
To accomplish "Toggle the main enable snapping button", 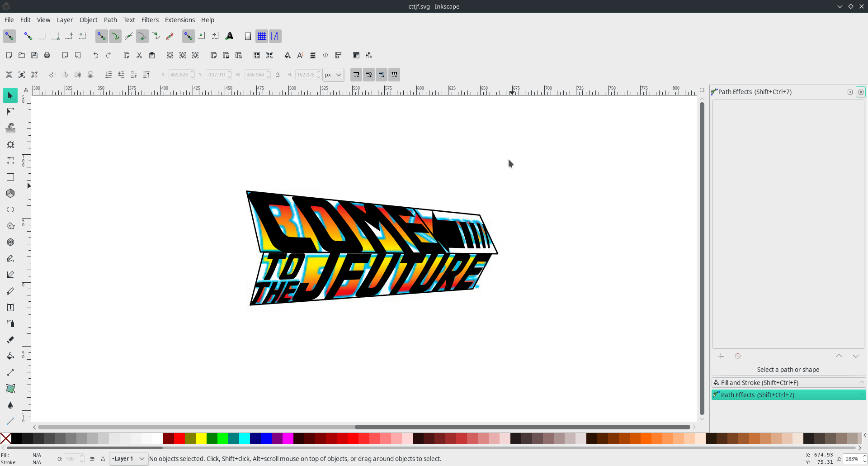I will point(9,36).
